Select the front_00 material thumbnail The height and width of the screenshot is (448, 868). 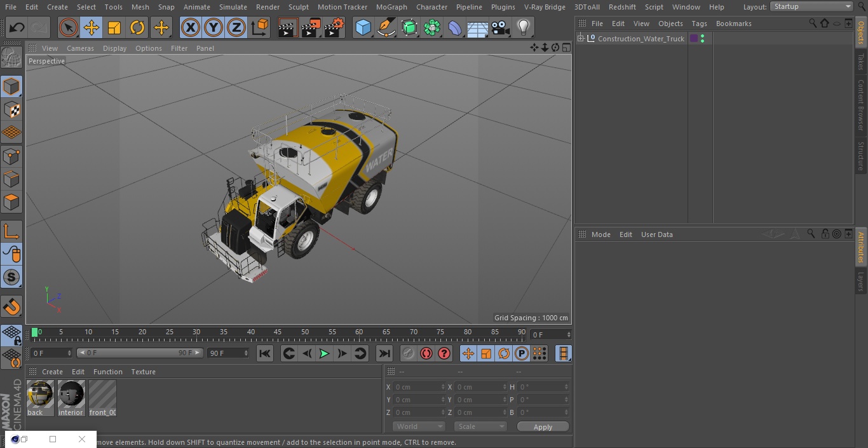click(102, 398)
